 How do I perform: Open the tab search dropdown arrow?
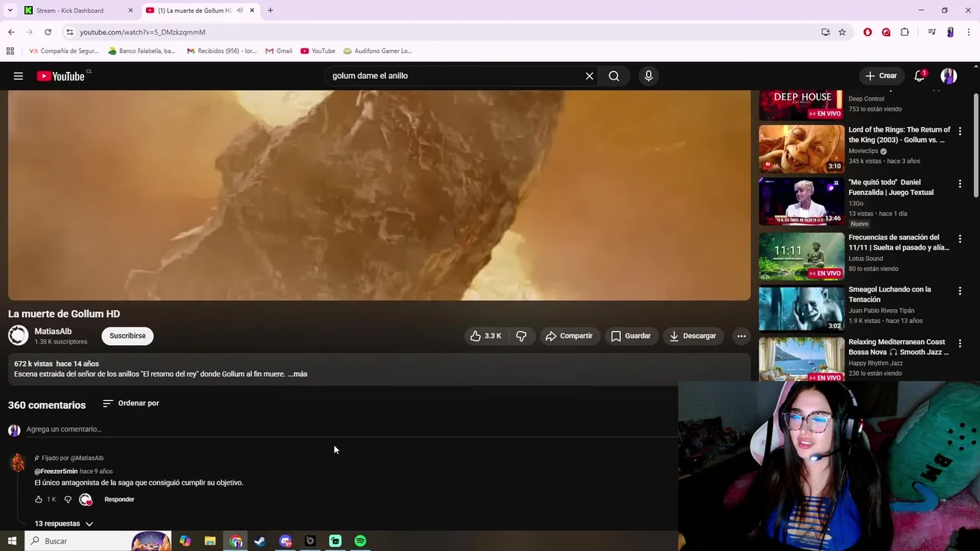[x=9, y=11]
